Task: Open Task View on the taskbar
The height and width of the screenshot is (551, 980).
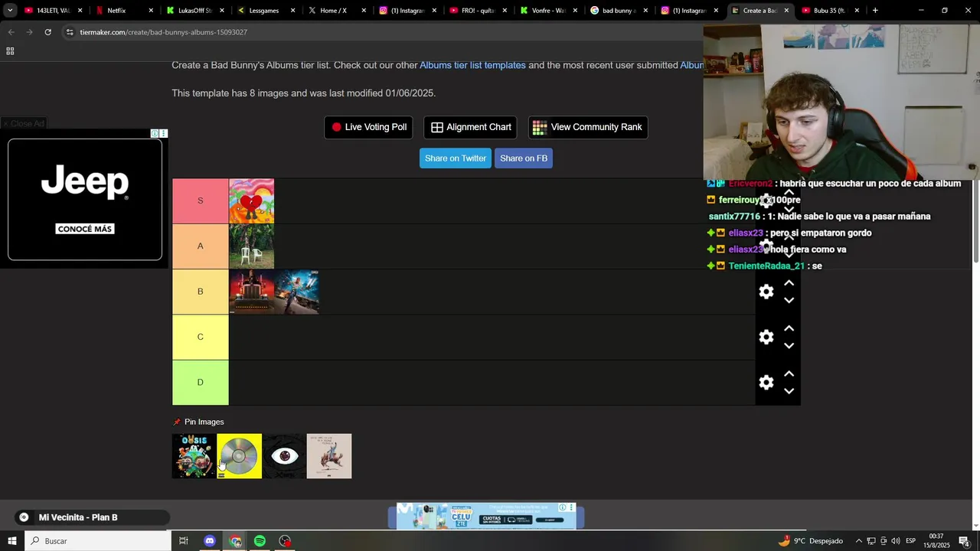Action: (184, 541)
